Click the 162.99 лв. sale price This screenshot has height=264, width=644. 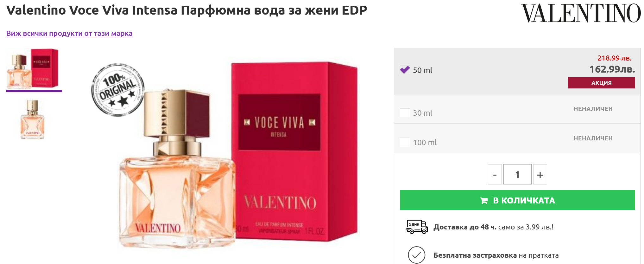coord(612,69)
